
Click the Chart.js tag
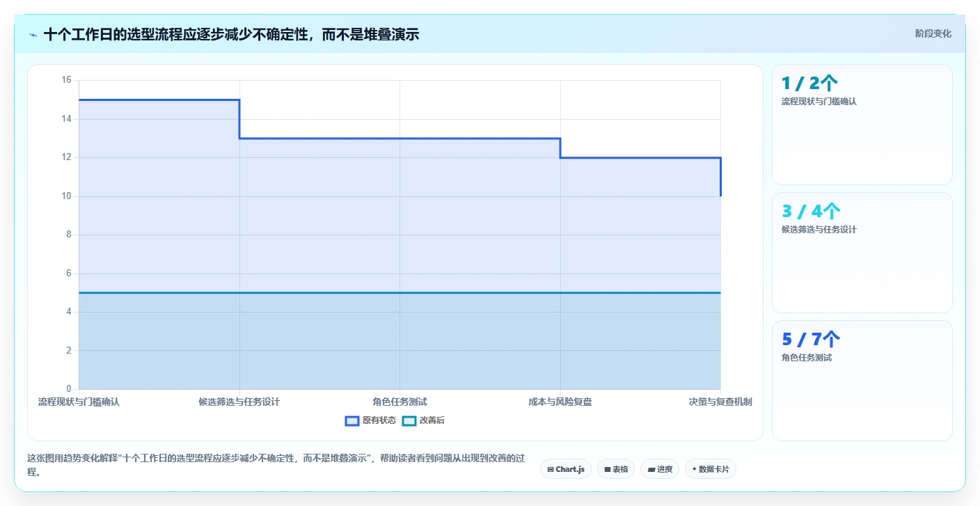pyautogui.click(x=566, y=469)
